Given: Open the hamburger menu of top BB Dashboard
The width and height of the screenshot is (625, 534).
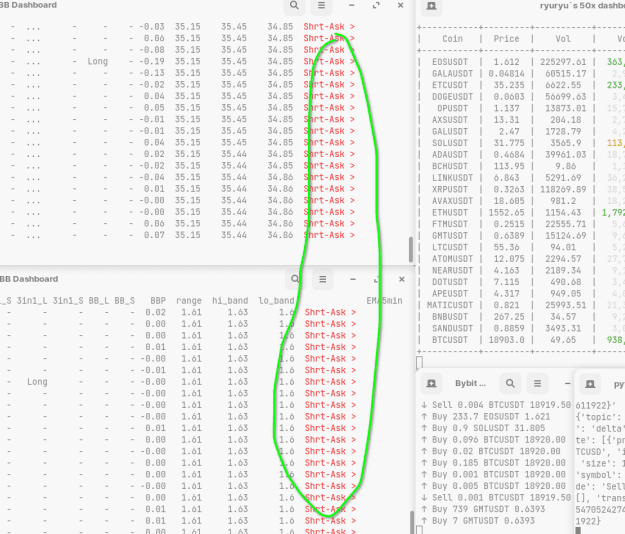Looking at the screenshot, I should tap(321, 6).
